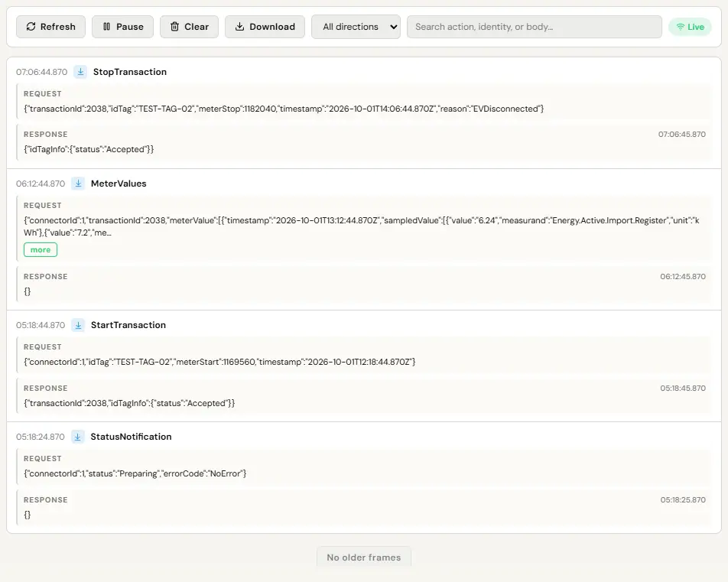Click the download icon beside StartTransaction

(78, 325)
